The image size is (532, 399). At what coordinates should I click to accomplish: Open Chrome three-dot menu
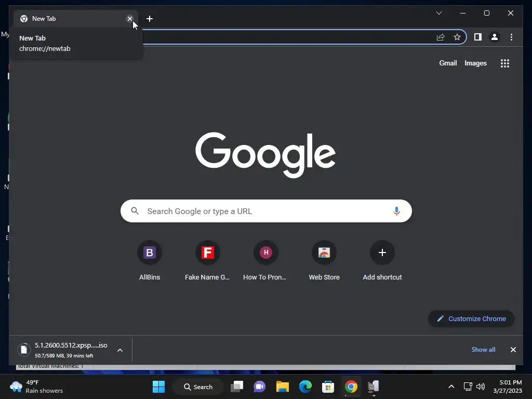[511, 37]
